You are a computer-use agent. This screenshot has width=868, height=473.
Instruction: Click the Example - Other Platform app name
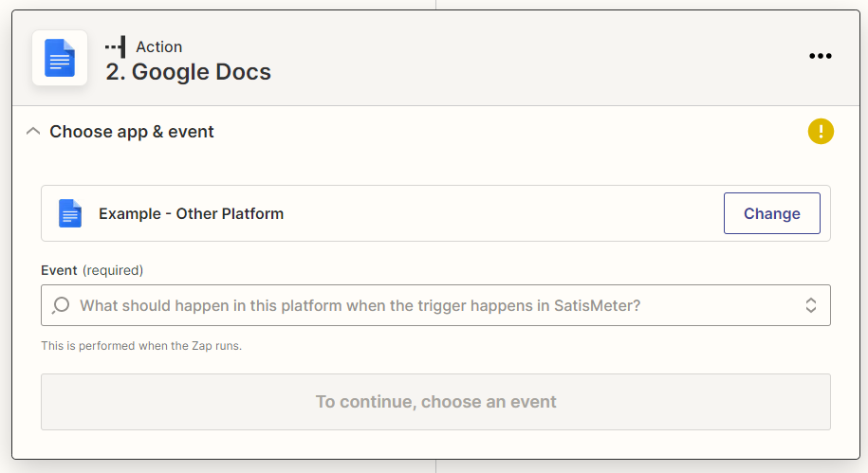click(x=191, y=213)
